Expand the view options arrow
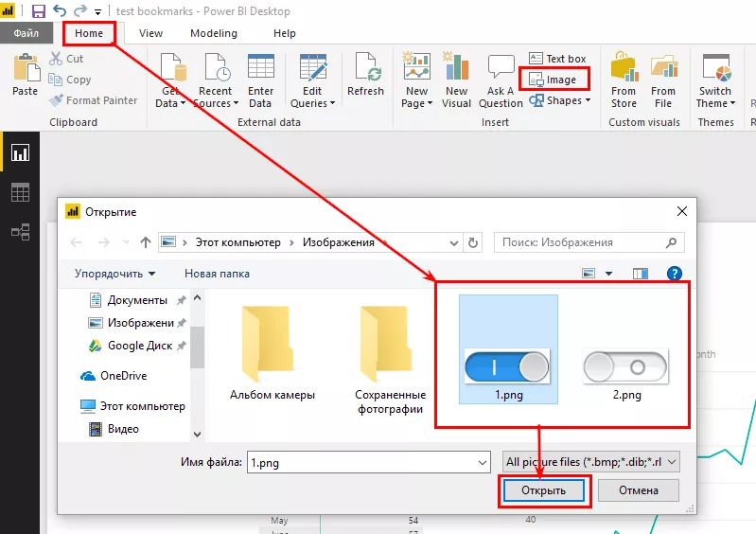Image resolution: width=756 pixels, height=534 pixels. [x=609, y=274]
